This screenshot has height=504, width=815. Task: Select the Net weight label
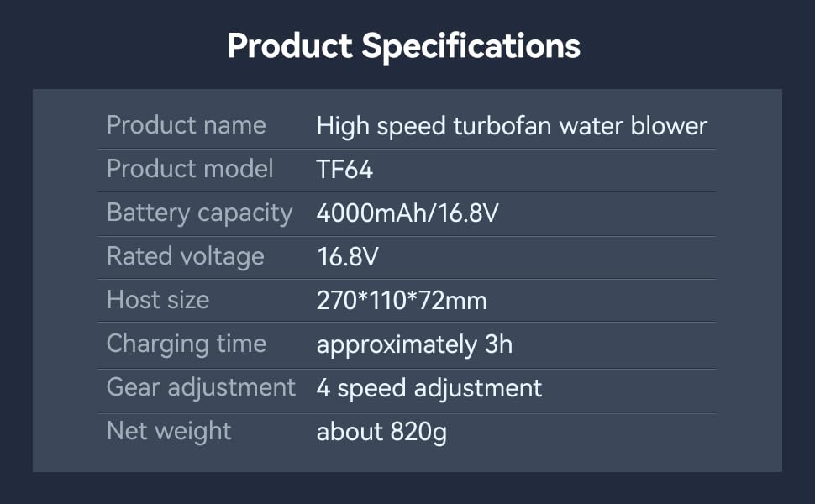coord(169,432)
